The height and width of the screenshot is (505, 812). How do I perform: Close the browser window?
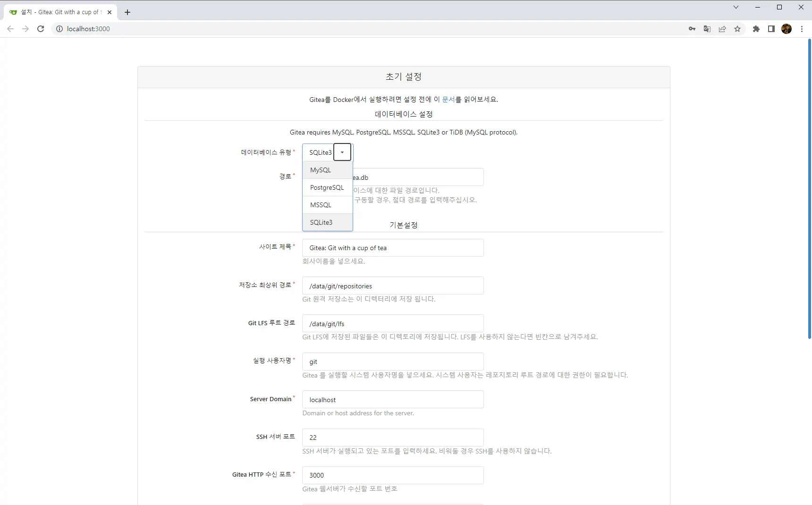(x=801, y=7)
